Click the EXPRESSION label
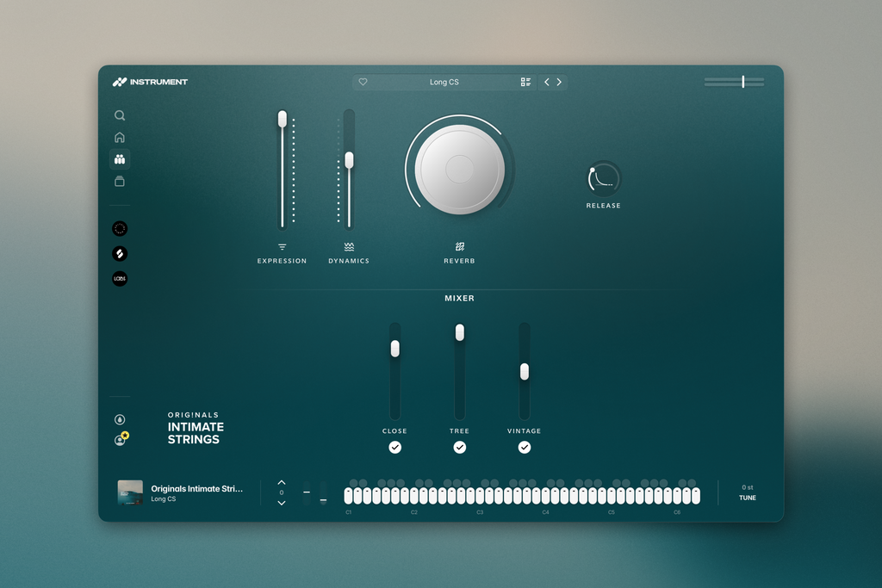The height and width of the screenshot is (588, 882). click(x=283, y=261)
